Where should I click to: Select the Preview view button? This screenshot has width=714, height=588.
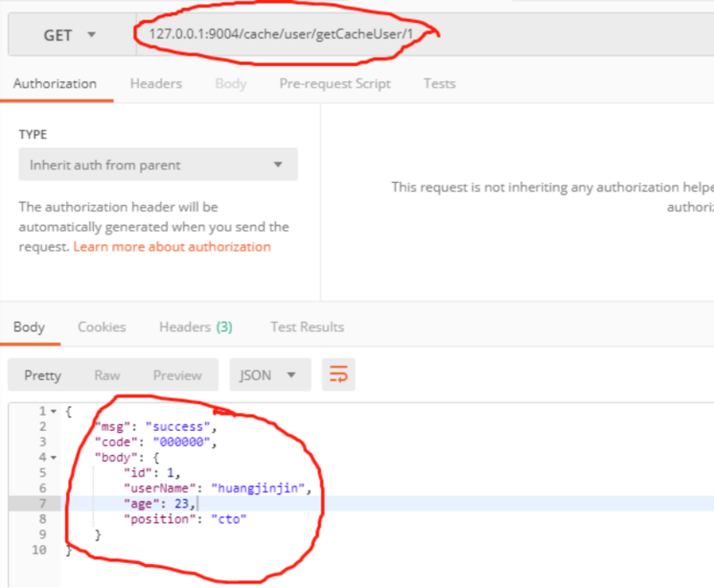point(178,376)
